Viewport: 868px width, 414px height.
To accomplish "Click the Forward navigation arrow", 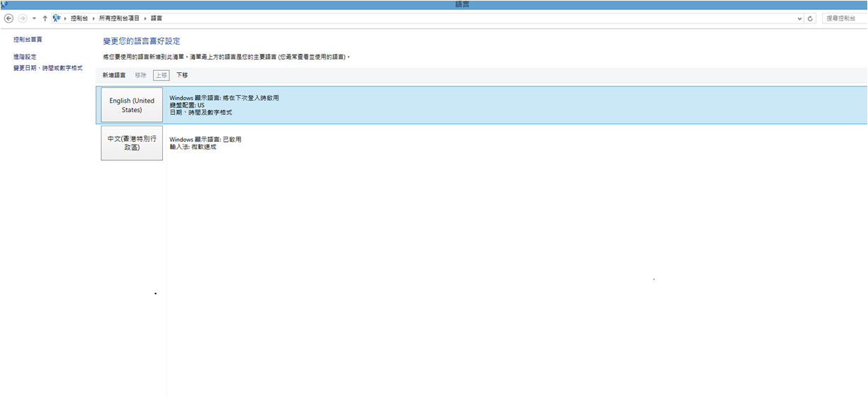I will pos(22,18).
